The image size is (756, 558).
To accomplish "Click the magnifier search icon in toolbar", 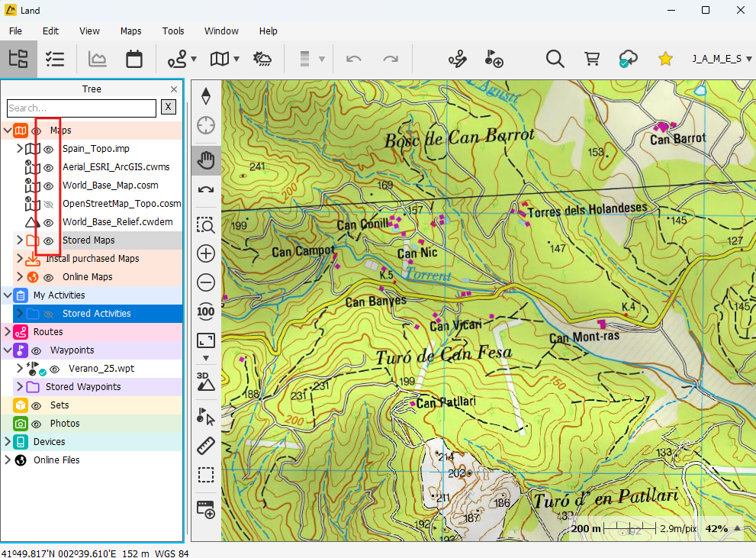I will pyautogui.click(x=555, y=59).
